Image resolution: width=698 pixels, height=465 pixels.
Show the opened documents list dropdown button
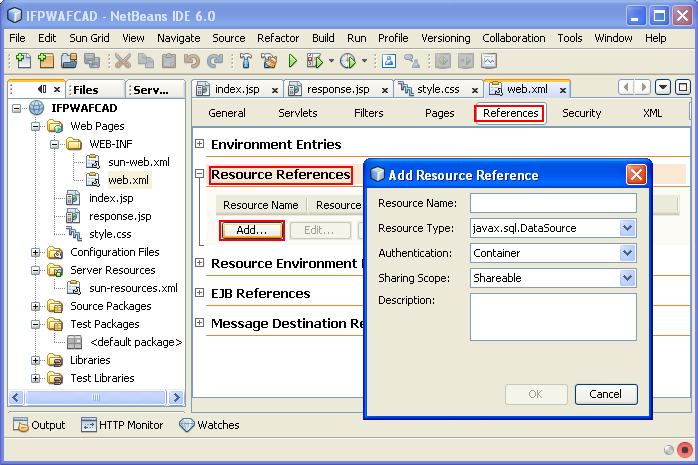(663, 87)
